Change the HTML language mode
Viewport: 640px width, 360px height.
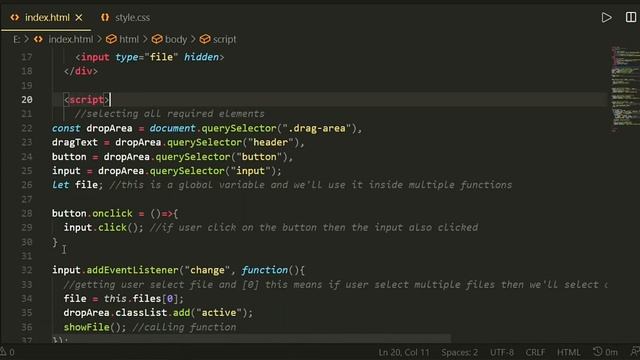point(568,352)
